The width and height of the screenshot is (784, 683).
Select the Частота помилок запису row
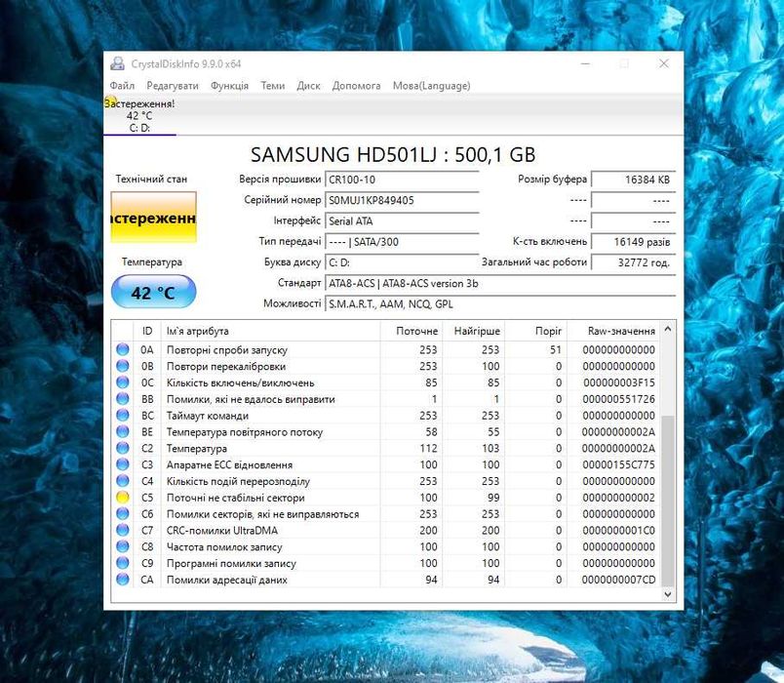click(x=385, y=547)
